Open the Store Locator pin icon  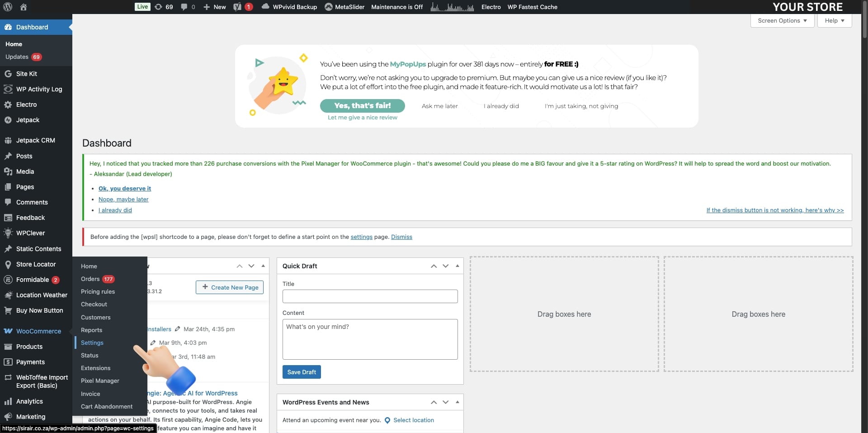pyautogui.click(x=9, y=264)
